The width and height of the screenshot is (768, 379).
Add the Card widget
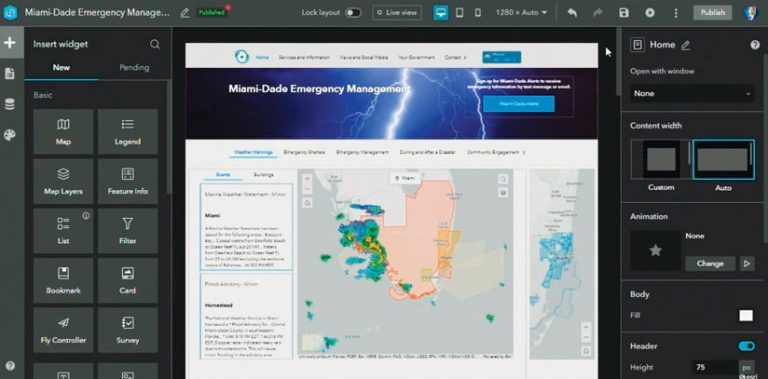point(127,281)
